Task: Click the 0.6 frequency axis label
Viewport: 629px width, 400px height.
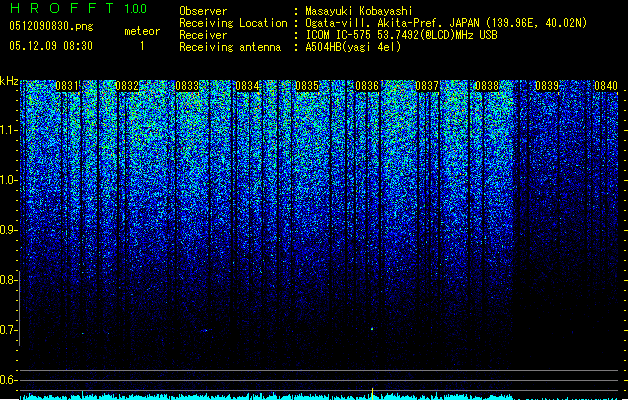Action: 8,380
